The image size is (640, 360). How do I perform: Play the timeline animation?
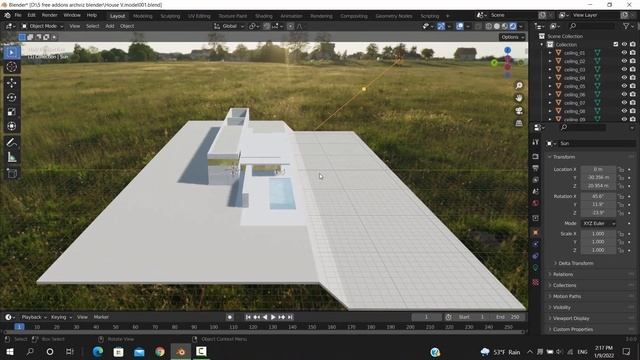coord(273,317)
